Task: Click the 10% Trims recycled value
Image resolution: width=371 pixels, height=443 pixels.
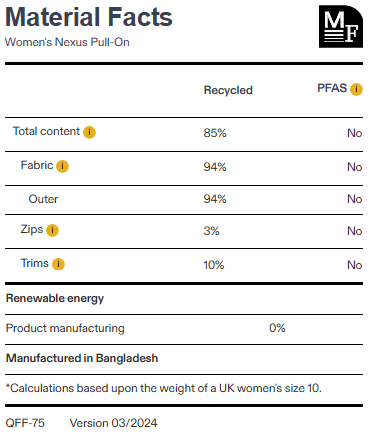Action: [214, 265]
